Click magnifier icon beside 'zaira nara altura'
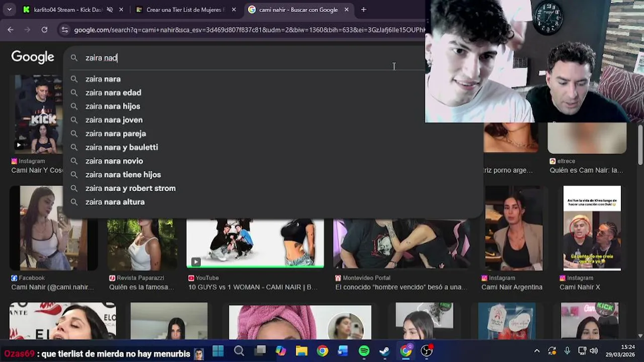Screen dimensions: 644x362 74,202
